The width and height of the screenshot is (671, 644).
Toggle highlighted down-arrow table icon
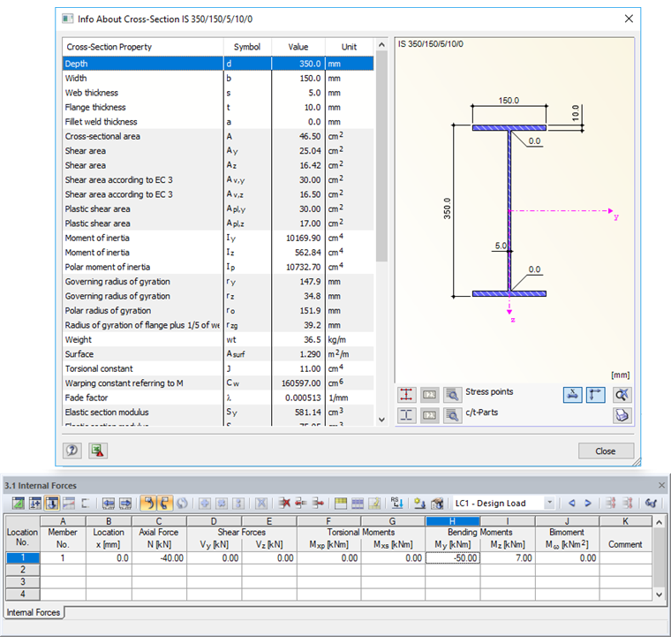[52, 504]
